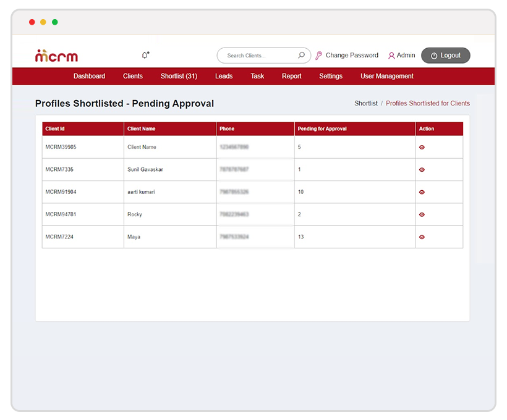Click the search magnifier icon

301,56
